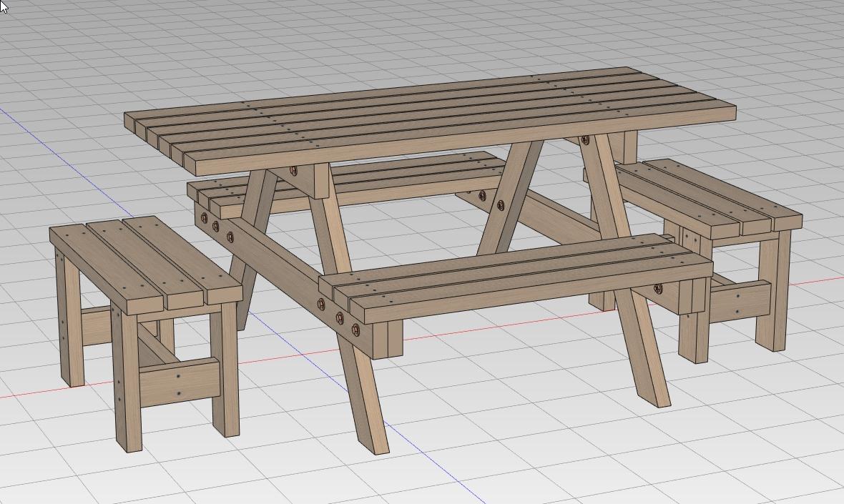Select the right bench's lower side stretcher board

click(x=740, y=303)
